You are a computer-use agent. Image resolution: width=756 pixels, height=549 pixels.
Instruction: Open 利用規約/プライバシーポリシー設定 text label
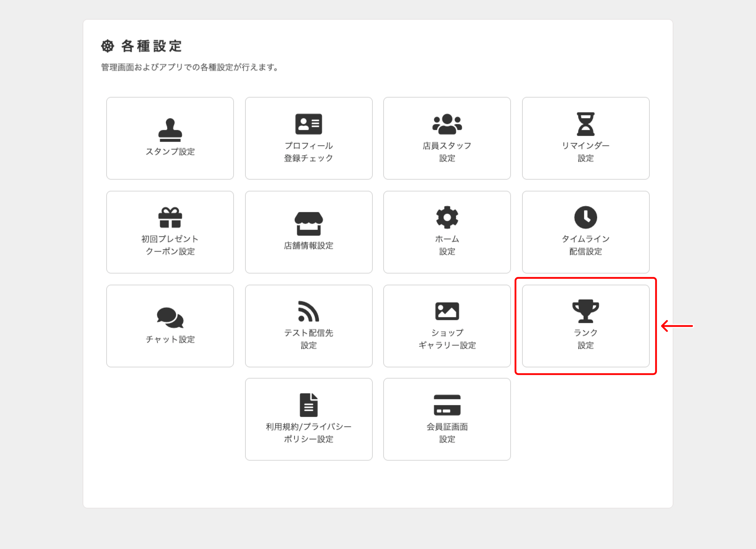(x=309, y=433)
